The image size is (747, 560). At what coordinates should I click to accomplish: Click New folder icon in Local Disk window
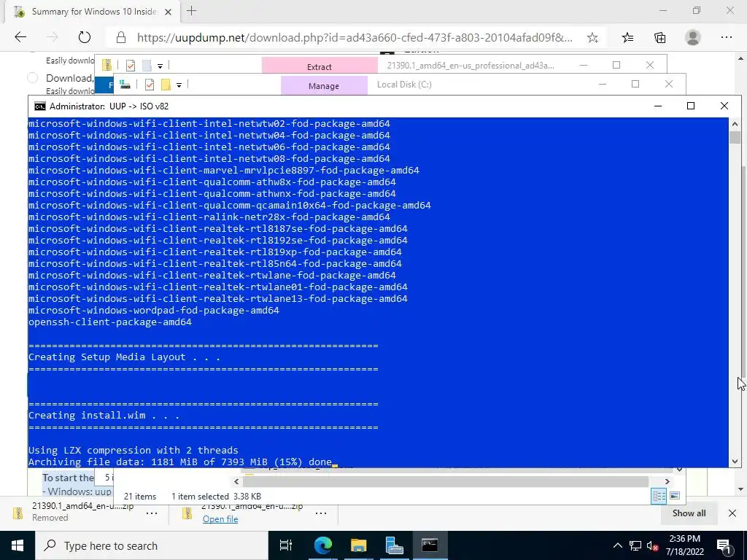166,85
